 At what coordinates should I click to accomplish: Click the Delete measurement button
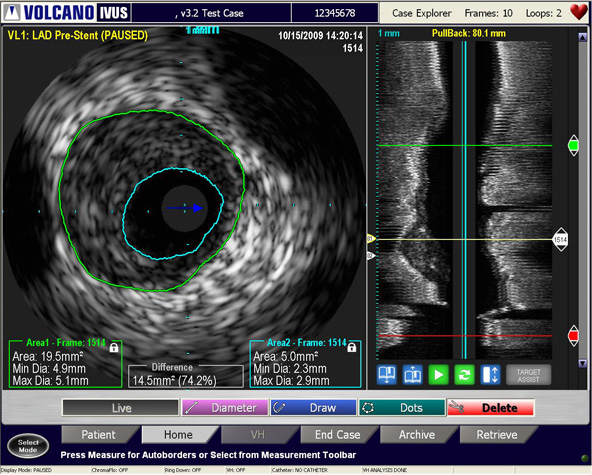point(490,408)
